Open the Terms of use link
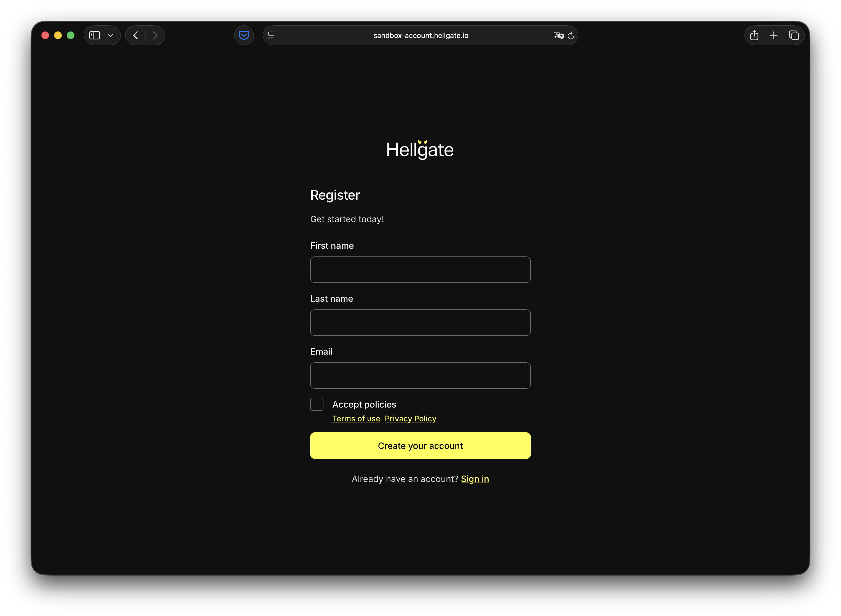This screenshot has width=841, height=616. click(x=356, y=418)
